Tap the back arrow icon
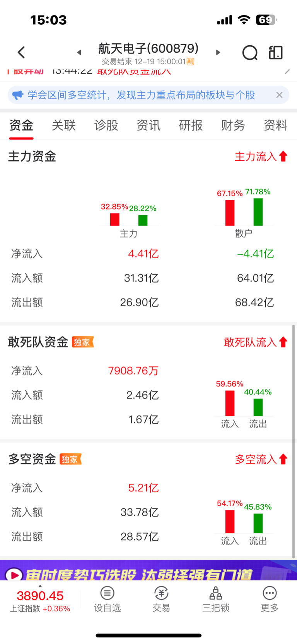The image size is (297, 644). pos(21,52)
